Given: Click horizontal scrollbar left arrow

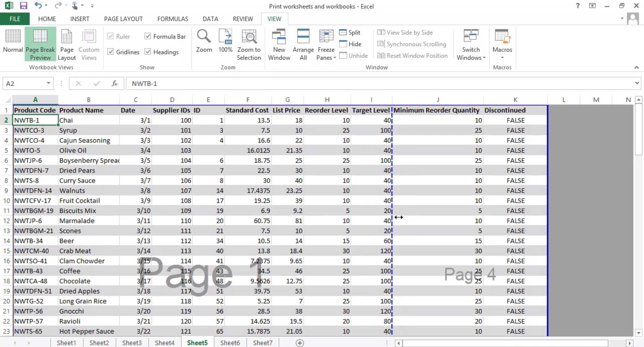Looking at the screenshot, I should [x=398, y=343].
